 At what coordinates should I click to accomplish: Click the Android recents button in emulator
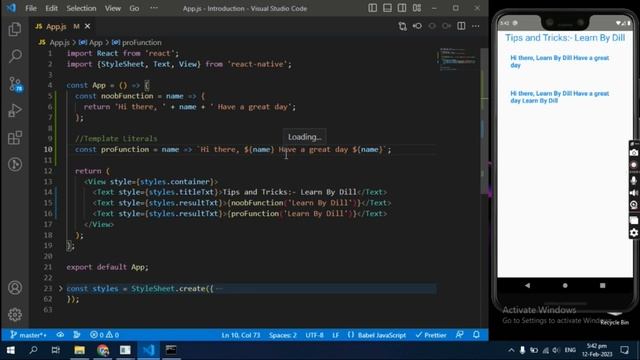602,285
